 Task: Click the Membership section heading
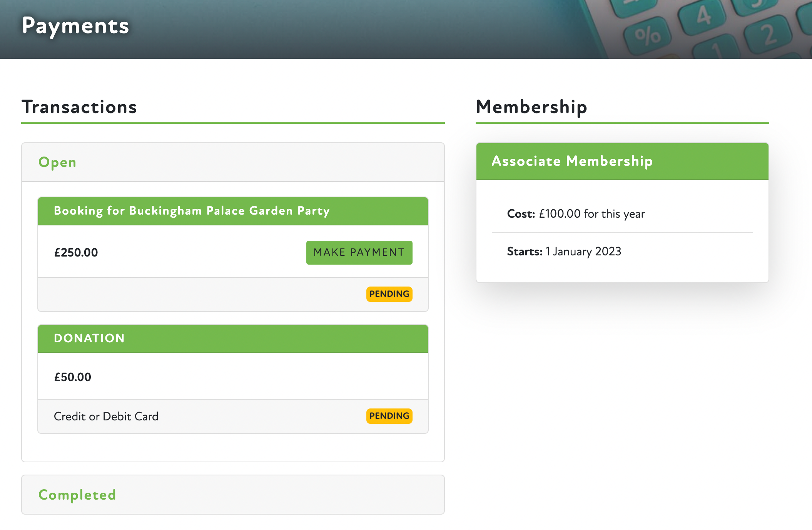(x=531, y=107)
